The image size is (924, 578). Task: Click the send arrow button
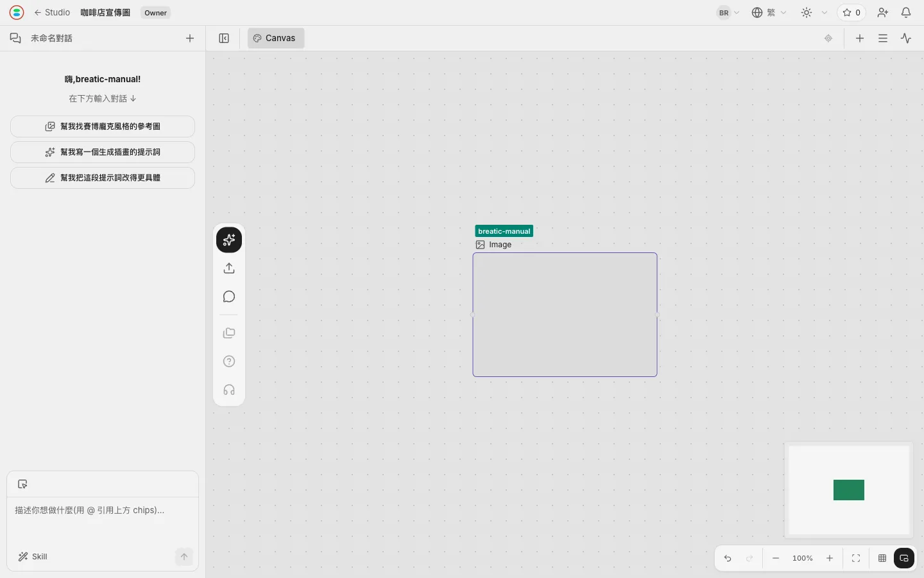(184, 557)
